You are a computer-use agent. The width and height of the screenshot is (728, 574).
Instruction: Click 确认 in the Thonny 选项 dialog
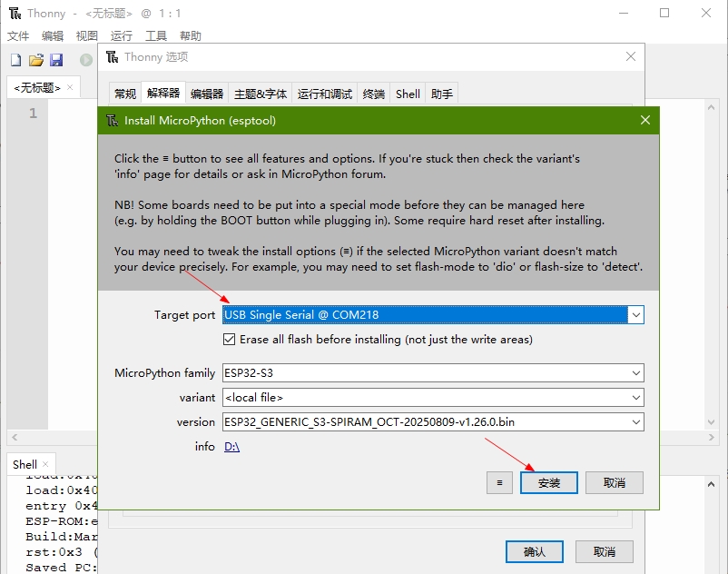pos(535,551)
